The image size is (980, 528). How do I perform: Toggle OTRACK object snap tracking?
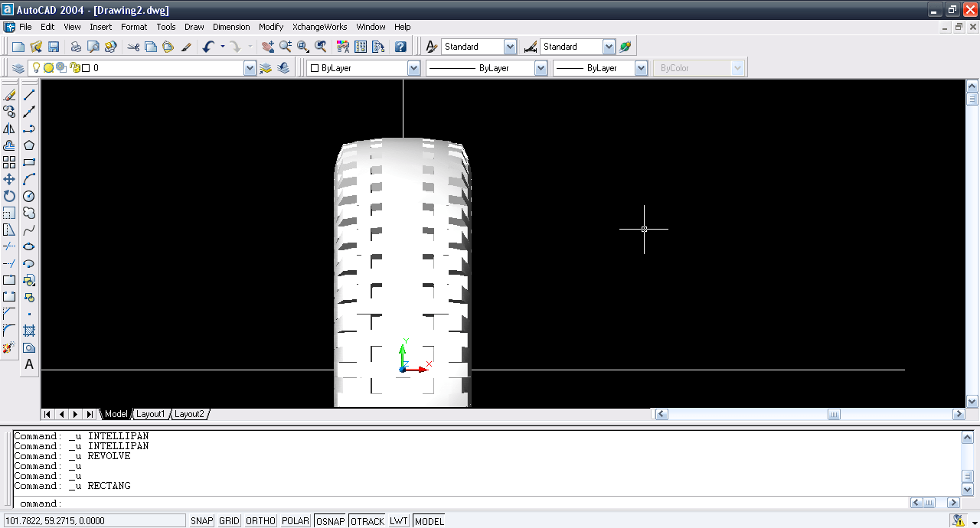[x=367, y=521]
